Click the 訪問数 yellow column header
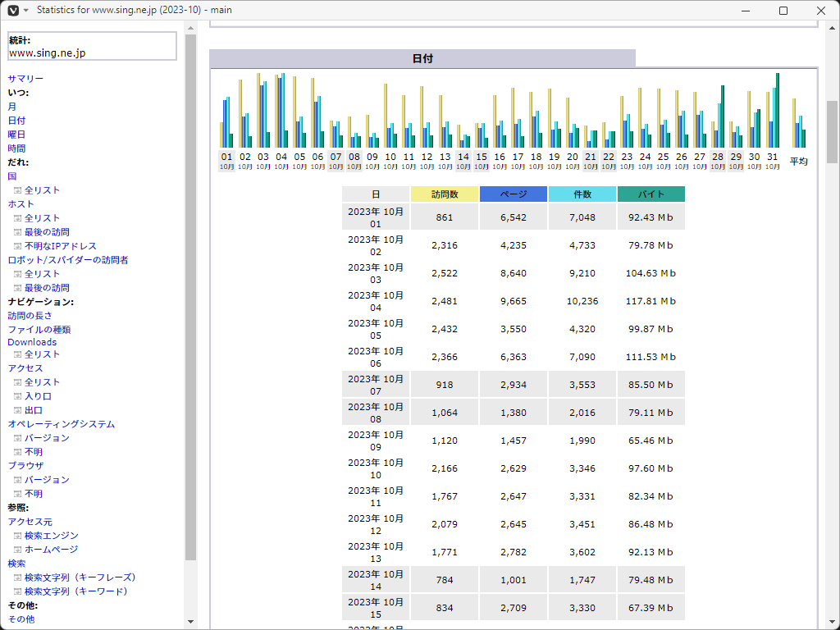840x630 pixels. tap(444, 194)
